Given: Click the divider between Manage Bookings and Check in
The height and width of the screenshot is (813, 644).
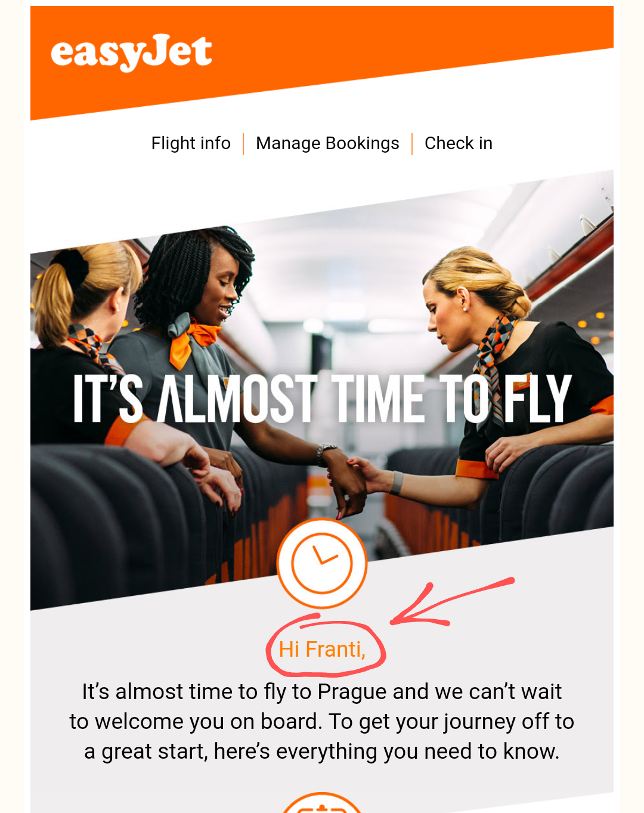Looking at the screenshot, I should pos(412,144).
